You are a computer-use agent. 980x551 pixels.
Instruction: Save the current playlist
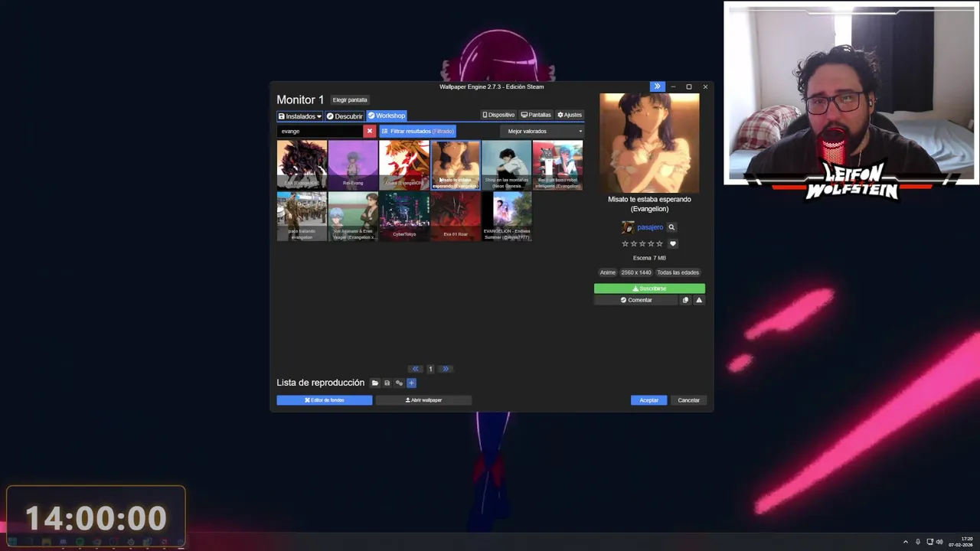pos(387,383)
